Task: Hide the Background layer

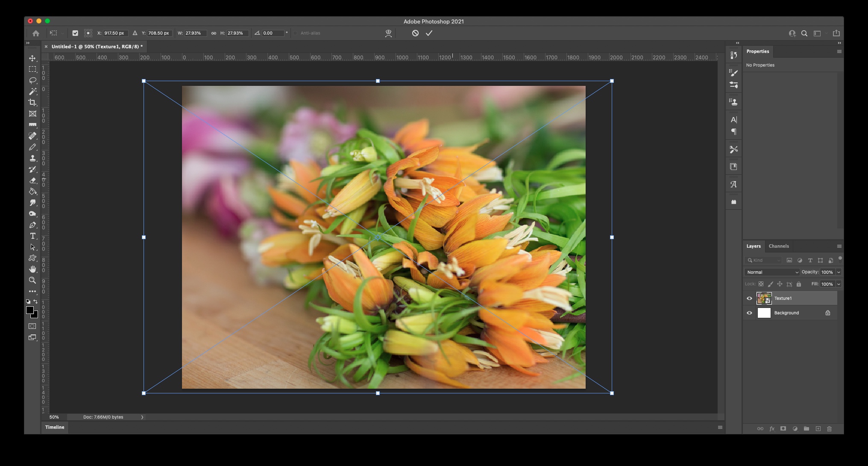Action: tap(749, 313)
